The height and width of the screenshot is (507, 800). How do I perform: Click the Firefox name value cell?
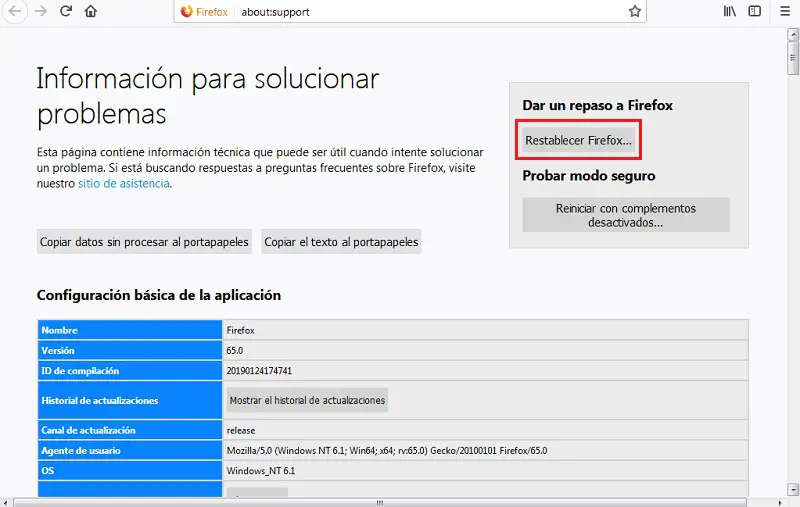coord(485,330)
